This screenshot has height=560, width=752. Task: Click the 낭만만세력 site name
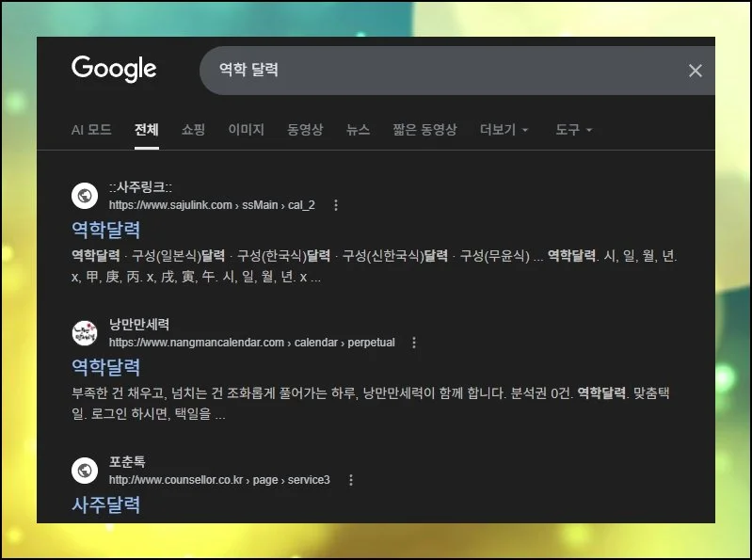[139, 325]
